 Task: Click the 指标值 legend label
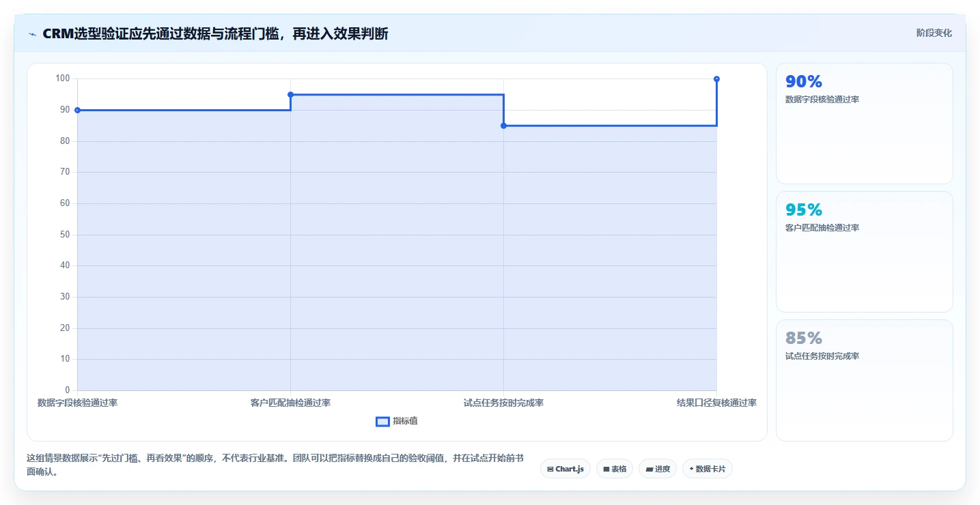point(405,421)
